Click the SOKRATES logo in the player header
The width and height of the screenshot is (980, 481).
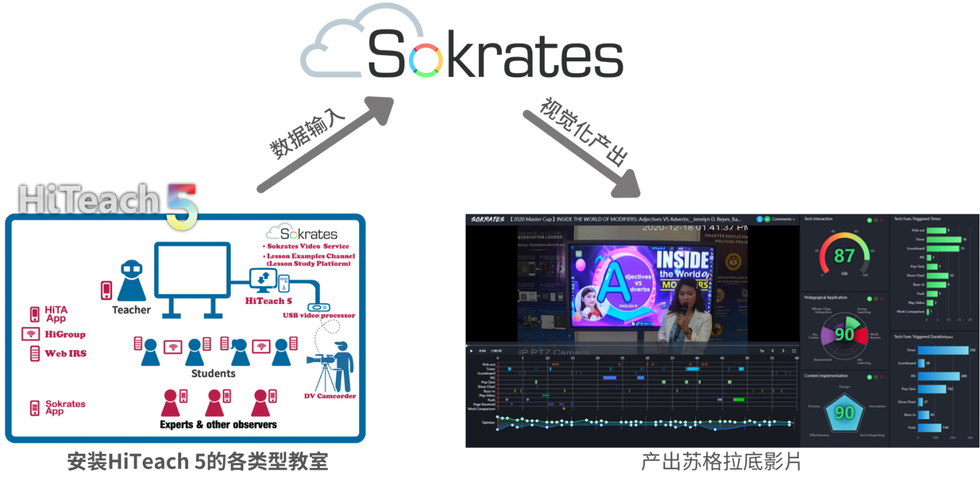click(x=488, y=219)
